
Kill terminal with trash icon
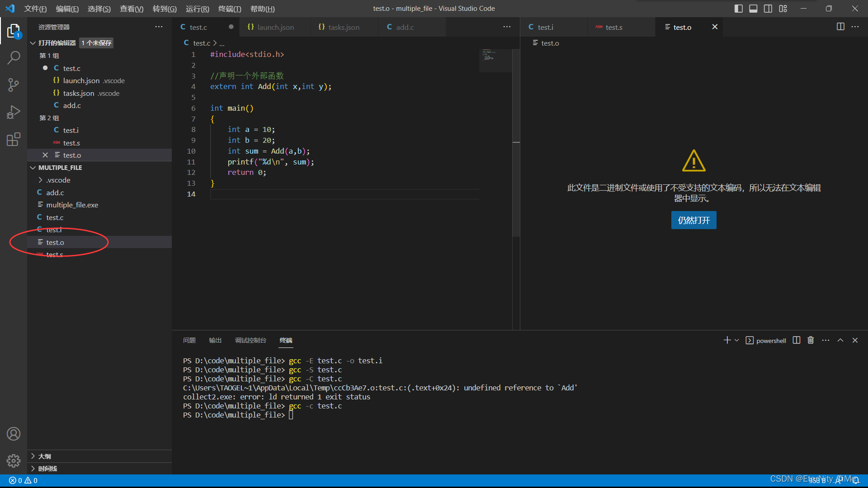point(811,340)
